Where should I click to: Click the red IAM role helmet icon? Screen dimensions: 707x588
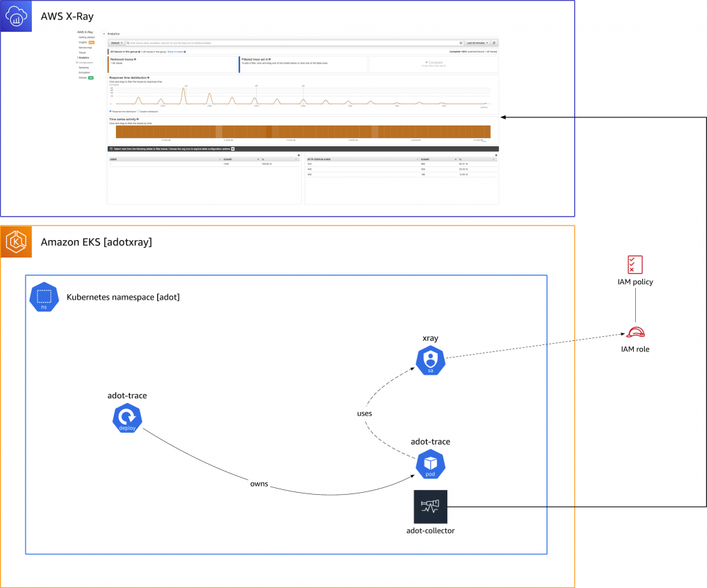click(635, 333)
